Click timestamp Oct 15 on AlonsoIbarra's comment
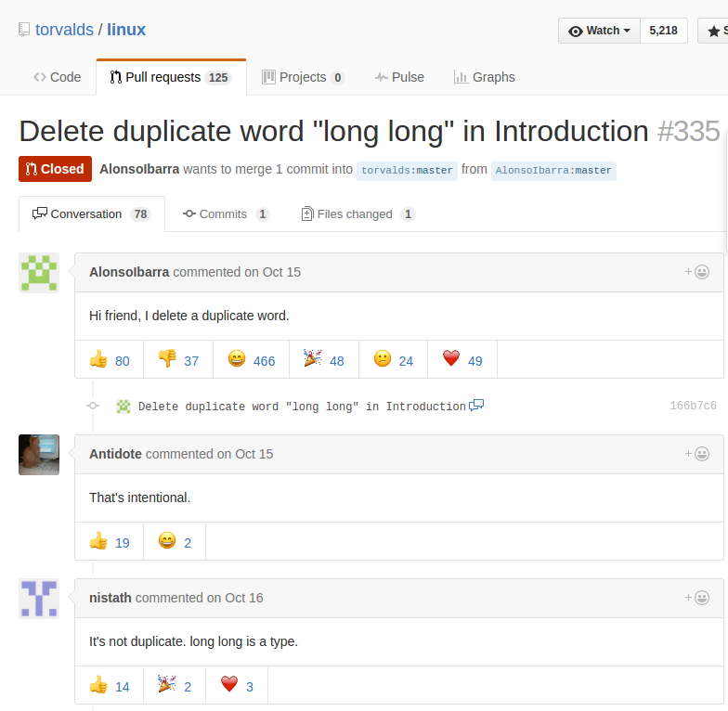Viewport: 728px width, 711px height. coord(281,272)
